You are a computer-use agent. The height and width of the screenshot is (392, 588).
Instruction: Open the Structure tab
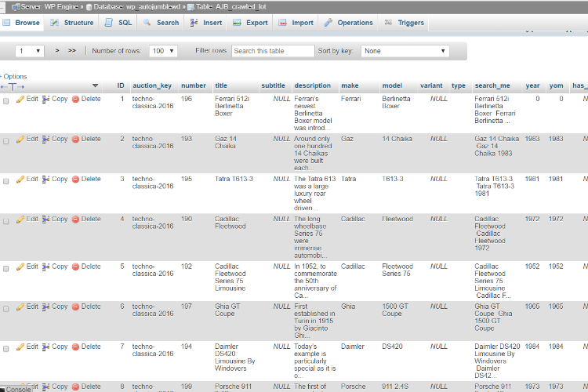tap(72, 23)
